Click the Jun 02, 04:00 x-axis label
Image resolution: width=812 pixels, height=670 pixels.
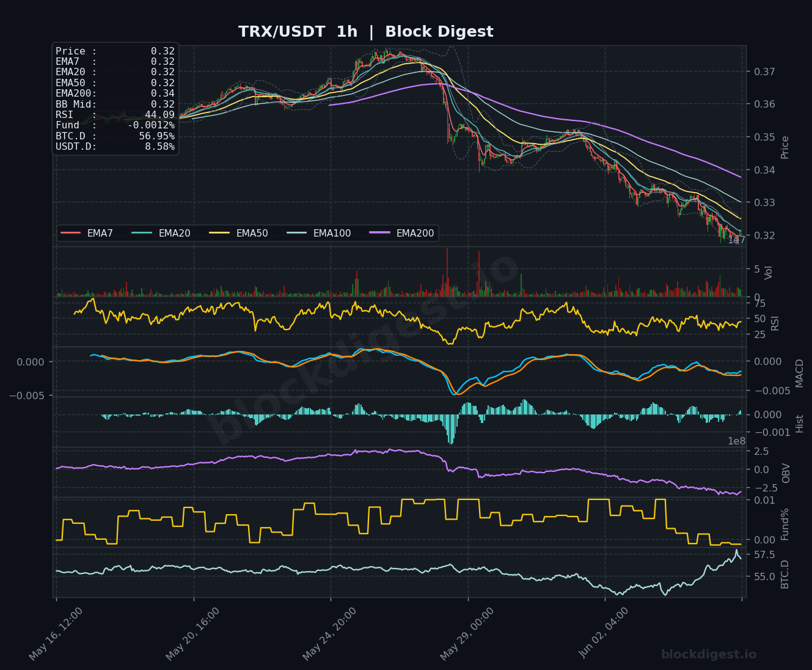(604, 634)
